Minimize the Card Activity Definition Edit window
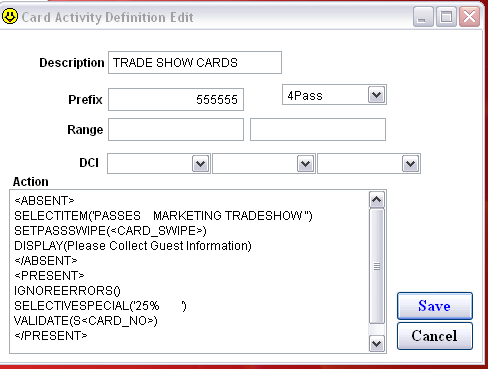This screenshot has width=488, height=369. 423,16
